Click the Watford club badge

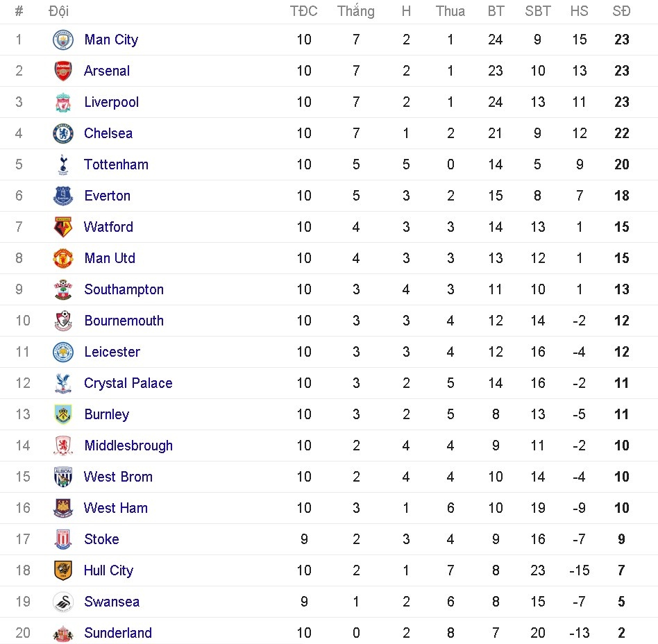tap(63, 227)
